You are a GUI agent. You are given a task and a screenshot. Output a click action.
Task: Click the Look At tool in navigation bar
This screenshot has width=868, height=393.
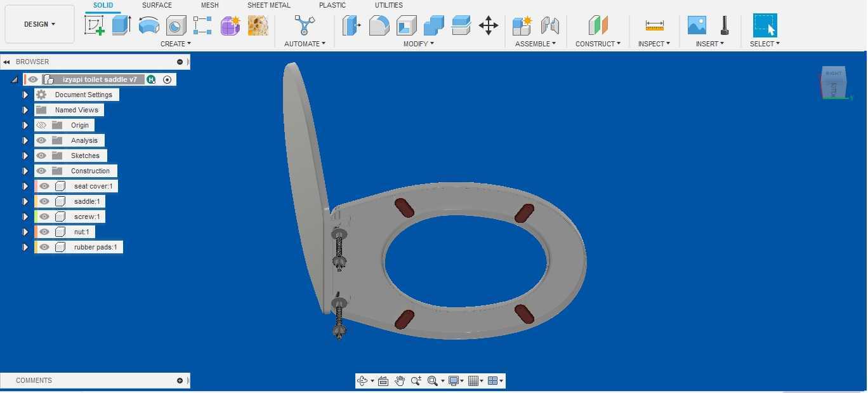(383, 381)
